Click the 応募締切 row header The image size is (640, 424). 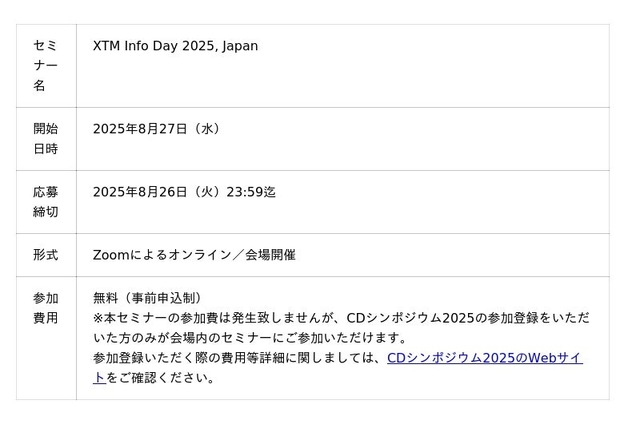pyautogui.click(x=45, y=202)
